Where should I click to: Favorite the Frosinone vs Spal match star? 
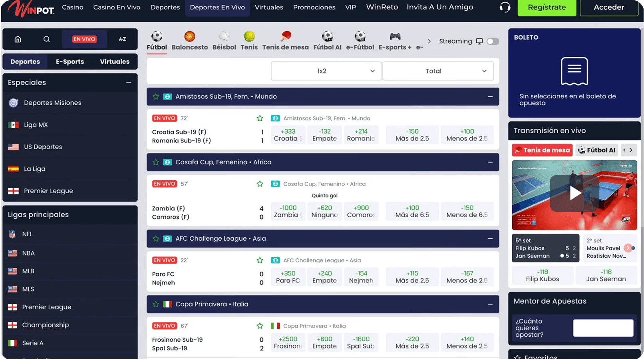coord(260,326)
